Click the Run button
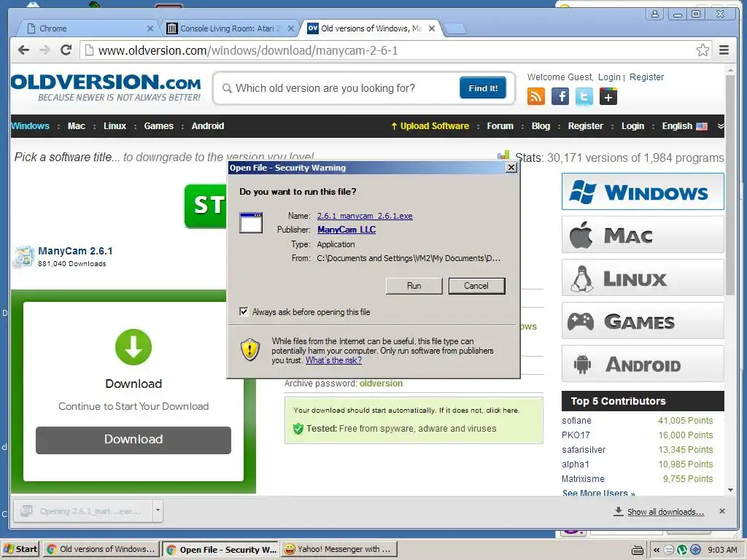 414,286
